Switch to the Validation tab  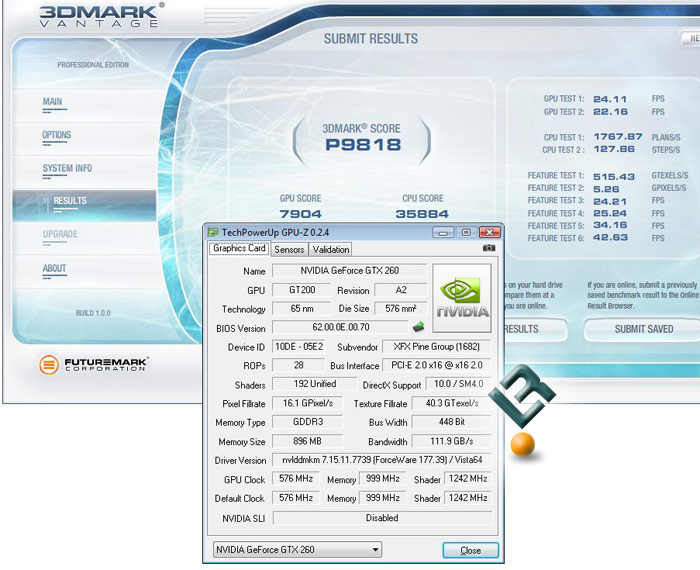click(331, 250)
